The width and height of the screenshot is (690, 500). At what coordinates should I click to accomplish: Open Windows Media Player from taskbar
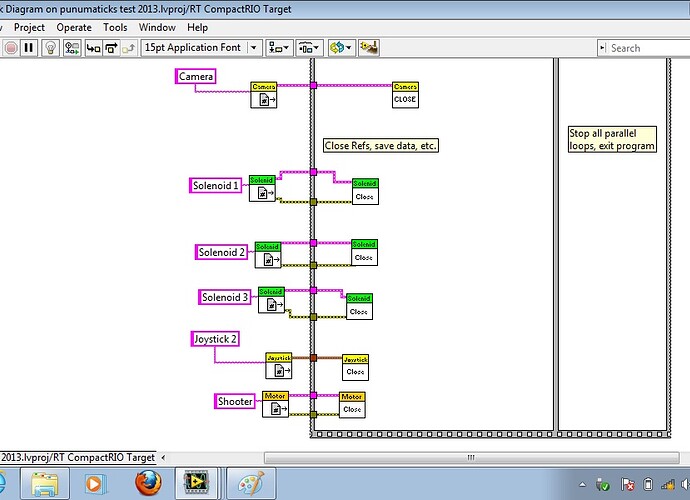point(95,484)
